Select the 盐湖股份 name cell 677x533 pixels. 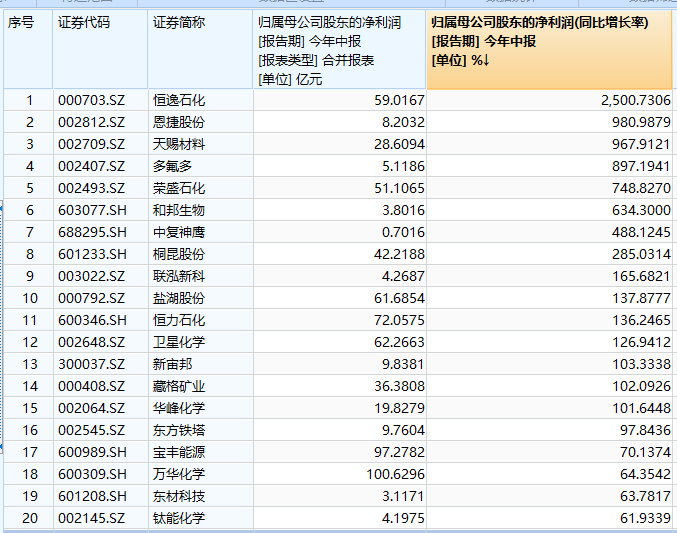point(200,298)
